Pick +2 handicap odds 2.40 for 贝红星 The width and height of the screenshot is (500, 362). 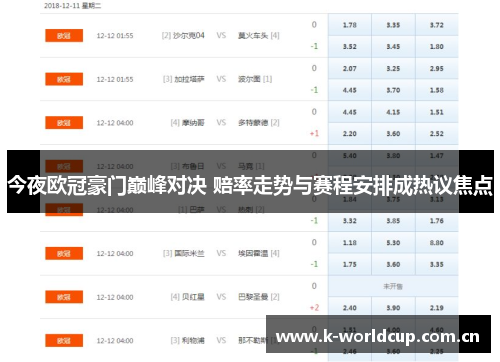point(350,308)
